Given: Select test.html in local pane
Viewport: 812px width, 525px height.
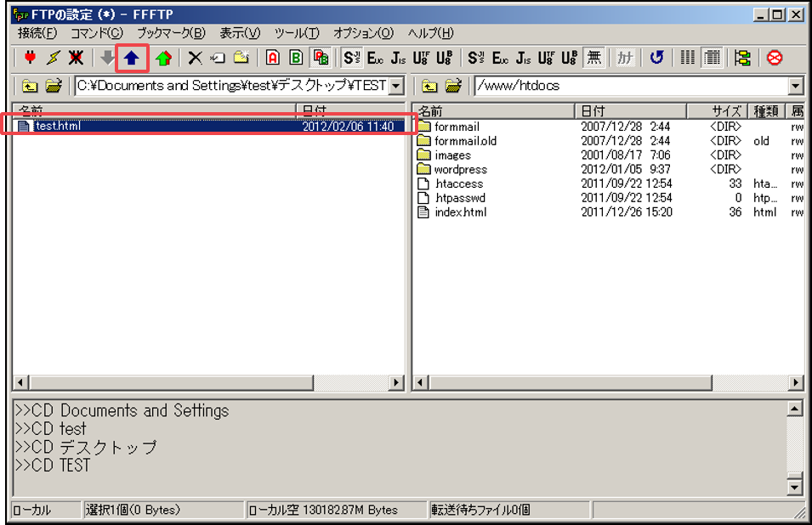Looking at the screenshot, I should [208, 127].
